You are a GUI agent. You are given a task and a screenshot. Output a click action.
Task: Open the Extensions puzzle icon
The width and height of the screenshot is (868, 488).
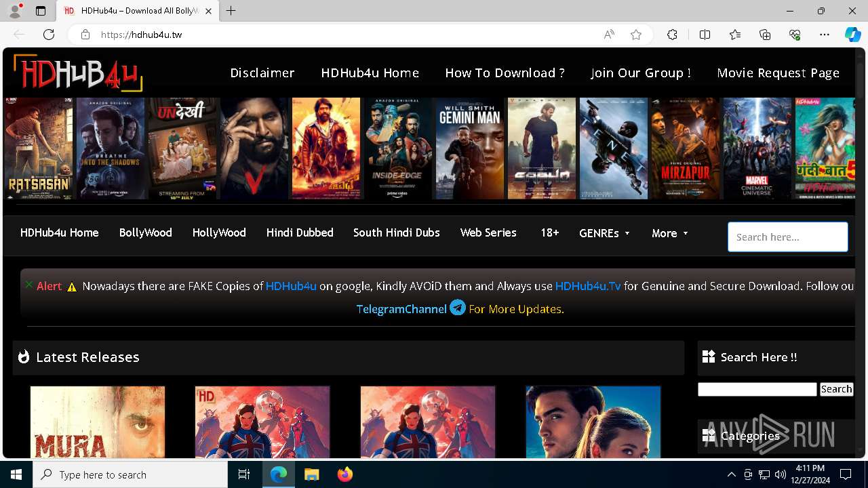coord(672,35)
